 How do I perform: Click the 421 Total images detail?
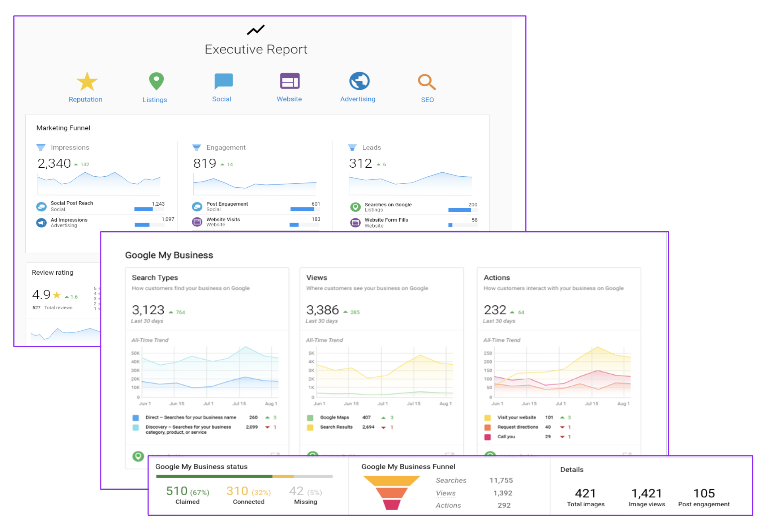click(586, 497)
